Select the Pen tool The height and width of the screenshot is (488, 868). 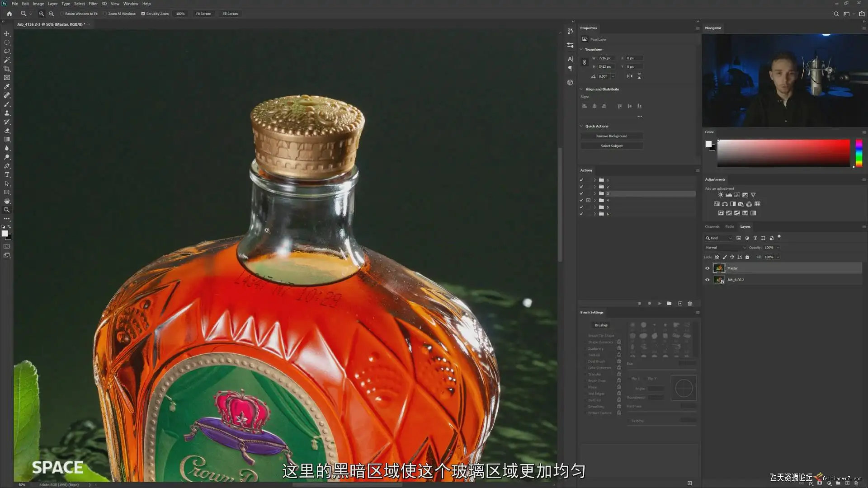(7, 166)
